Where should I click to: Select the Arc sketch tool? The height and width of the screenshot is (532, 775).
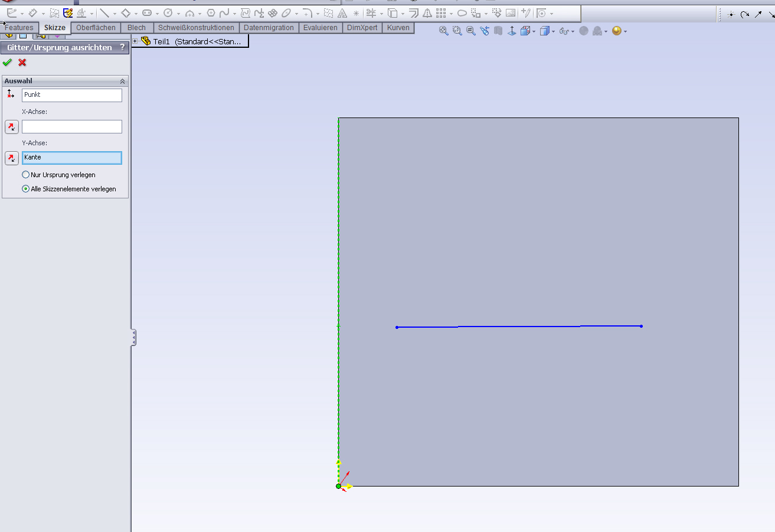tap(190, 13)
